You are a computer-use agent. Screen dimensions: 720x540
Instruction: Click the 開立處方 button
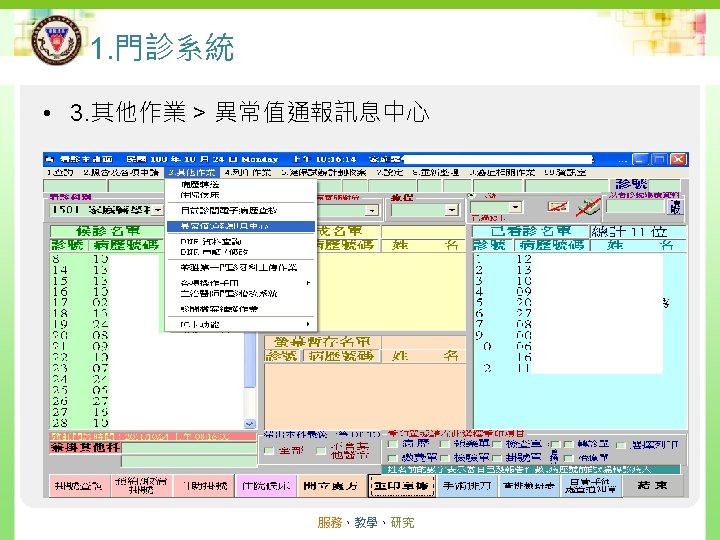331,485
